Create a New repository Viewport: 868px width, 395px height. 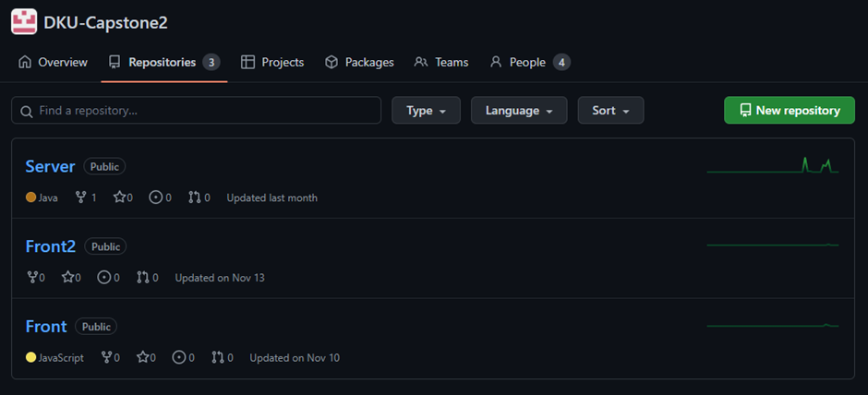coord(790,111)
